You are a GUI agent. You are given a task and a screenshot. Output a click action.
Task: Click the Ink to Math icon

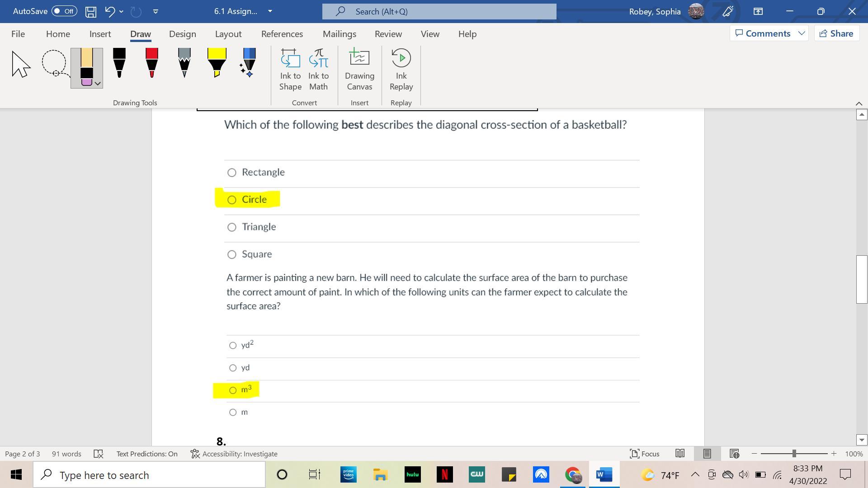pyautogui.click(x=318, y=70)
